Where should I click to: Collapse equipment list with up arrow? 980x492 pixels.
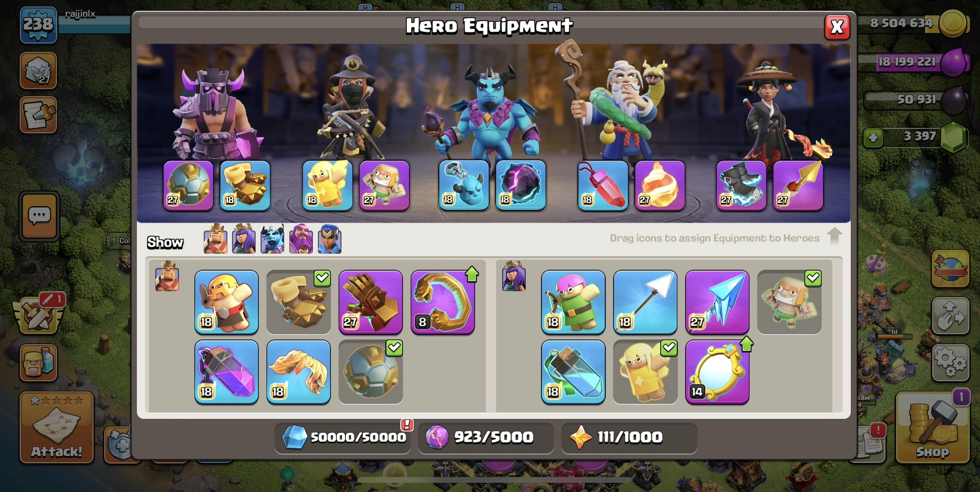tap(834, 236)
